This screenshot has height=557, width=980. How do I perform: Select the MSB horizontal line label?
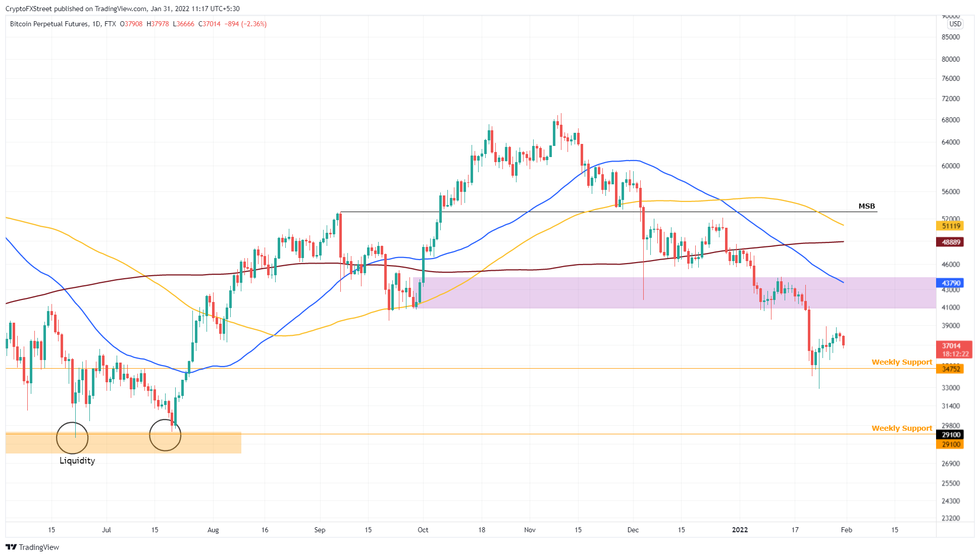[x=867, y=206]
